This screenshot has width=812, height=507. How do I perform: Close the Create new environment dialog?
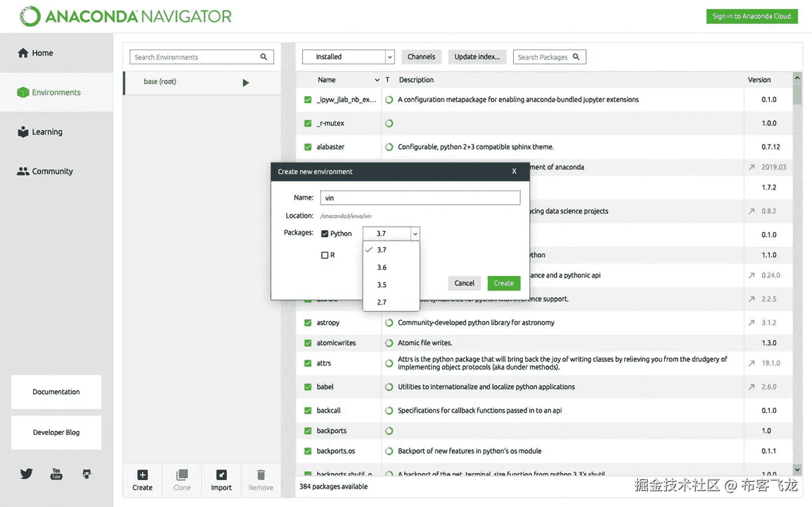pyautogui.click(x=514, y=171)
